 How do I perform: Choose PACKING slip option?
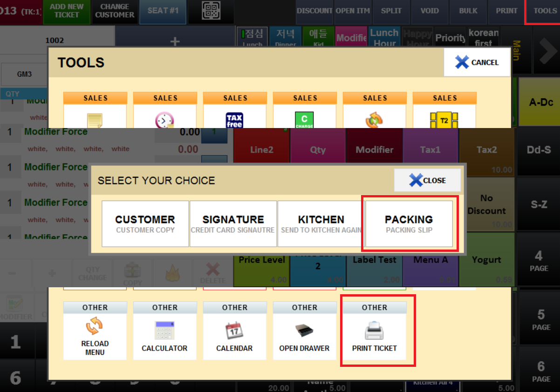[409, 223]
